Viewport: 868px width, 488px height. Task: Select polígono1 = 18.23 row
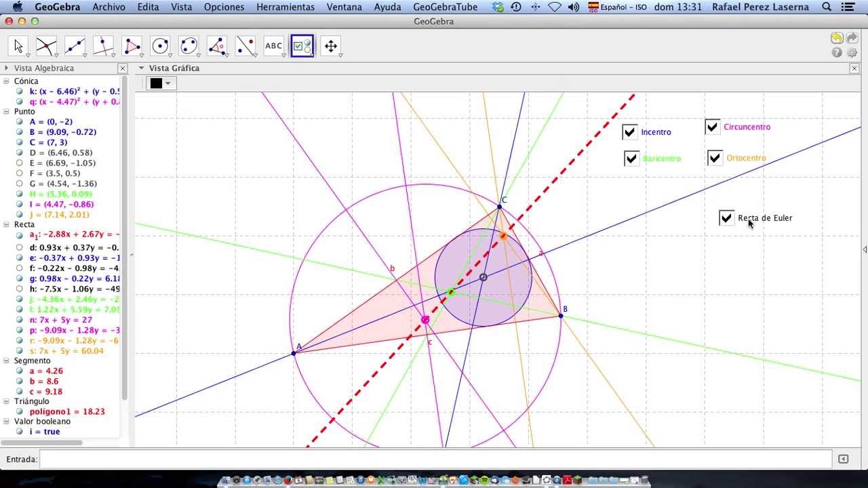tap(67, 411)
